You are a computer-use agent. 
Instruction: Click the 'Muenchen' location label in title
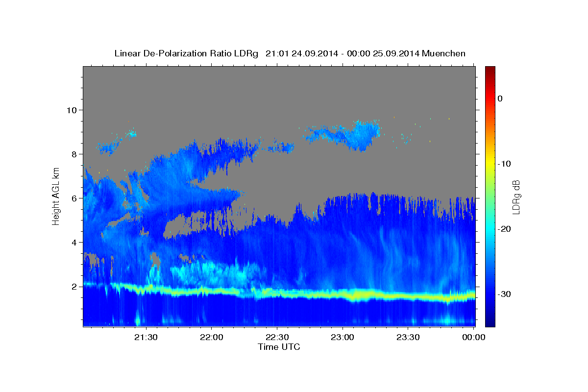(444, 53)
